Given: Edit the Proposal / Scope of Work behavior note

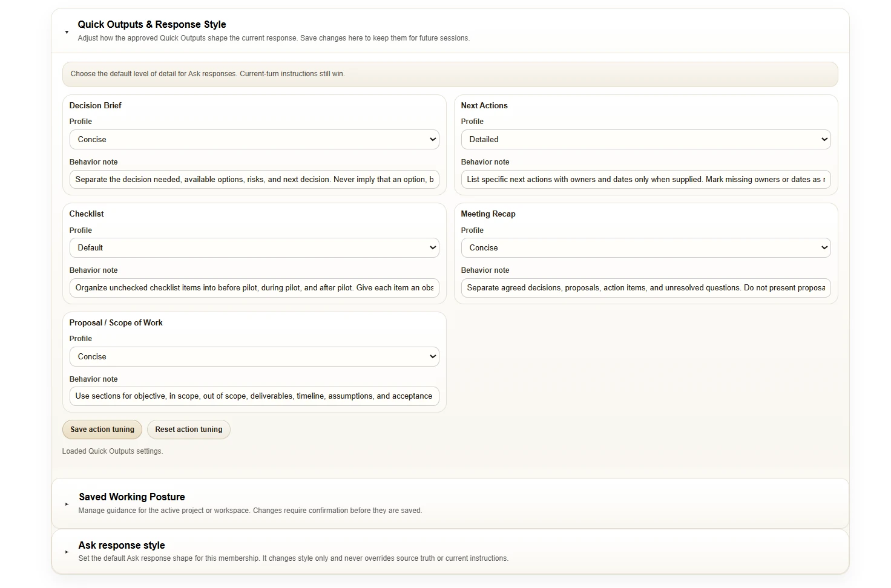Looking at the screenshot, I should tap(254, 396).
